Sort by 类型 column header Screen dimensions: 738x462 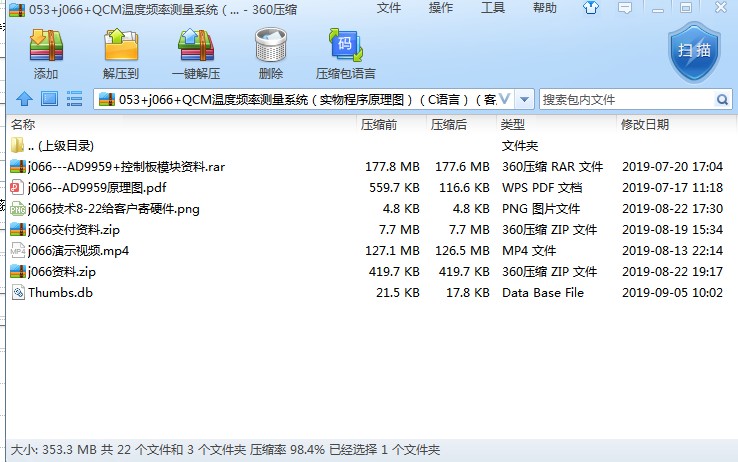[x=512, y=125]
